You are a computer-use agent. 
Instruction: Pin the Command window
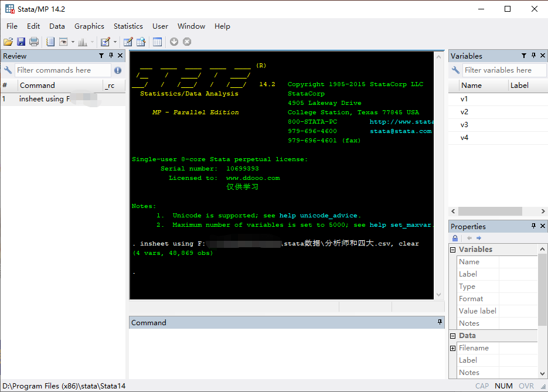440,322
